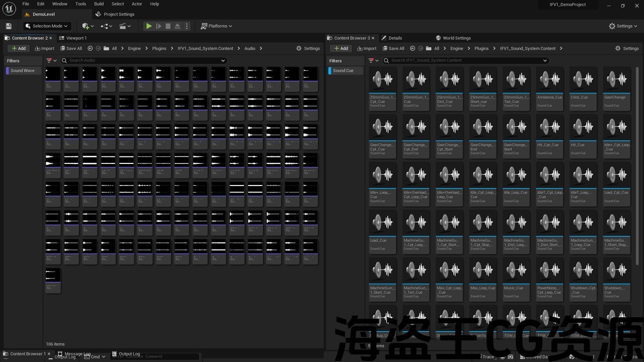The image size is (644, 362).
Task: Open the Selection Mode dropdown
Action: [x=47, y=26]
